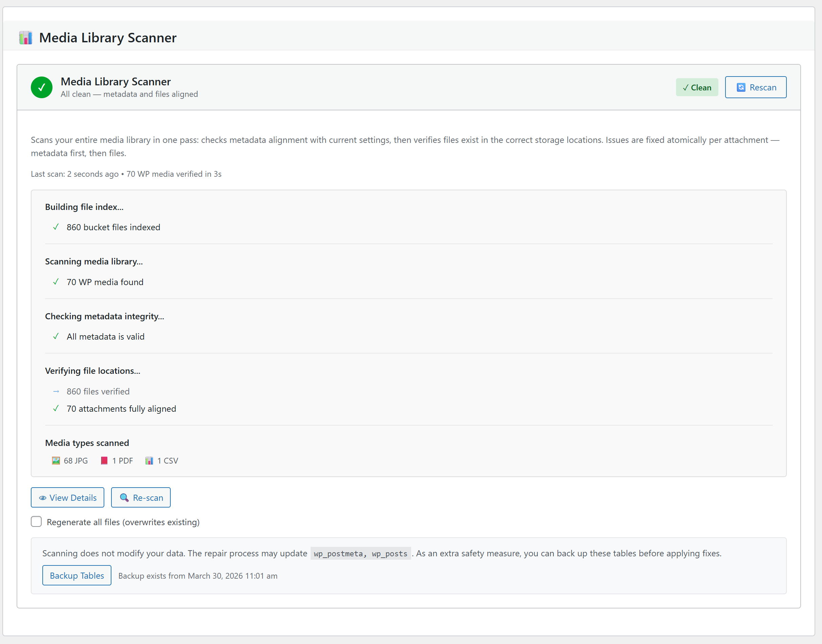
Task: Click the Regenerate all files label text
Action: click(123, 522)
